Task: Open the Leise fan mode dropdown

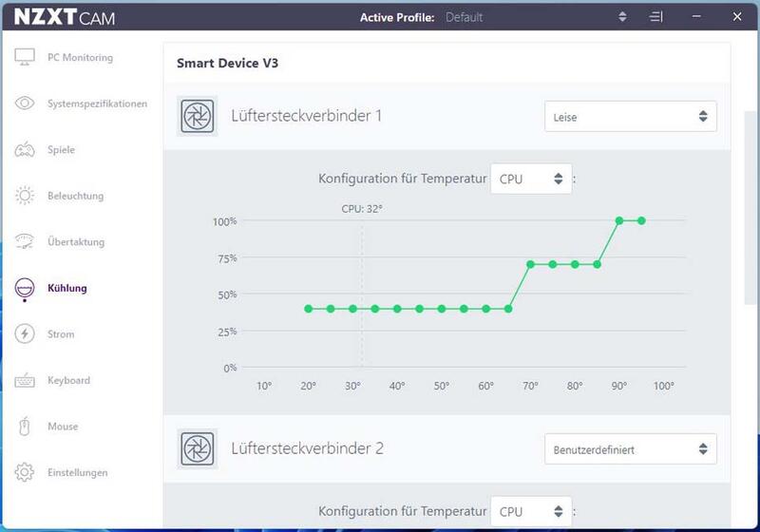Action: click(x=631, y=116)
